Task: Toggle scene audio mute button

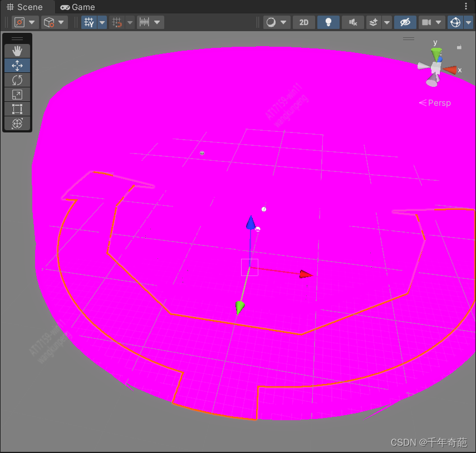Action: tap(353, 22)
